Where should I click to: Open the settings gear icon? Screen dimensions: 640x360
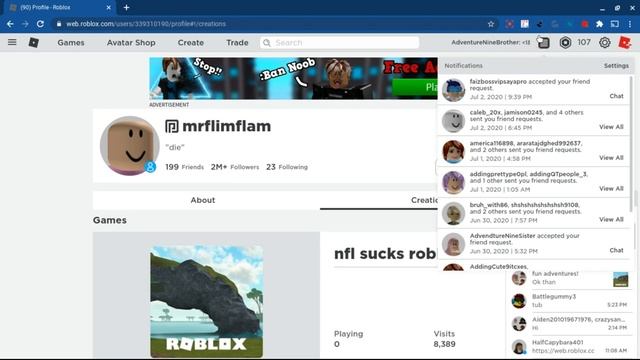[x=604, y=42]
